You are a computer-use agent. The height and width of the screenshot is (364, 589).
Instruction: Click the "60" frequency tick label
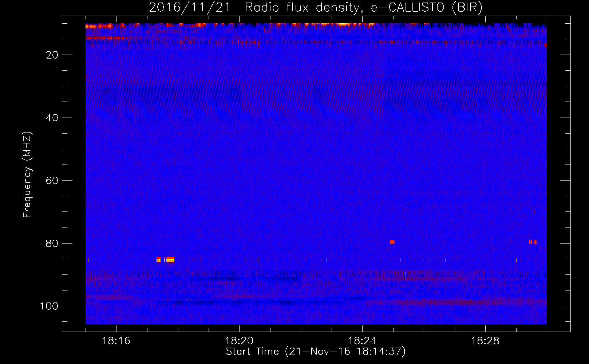click(52, 181)
